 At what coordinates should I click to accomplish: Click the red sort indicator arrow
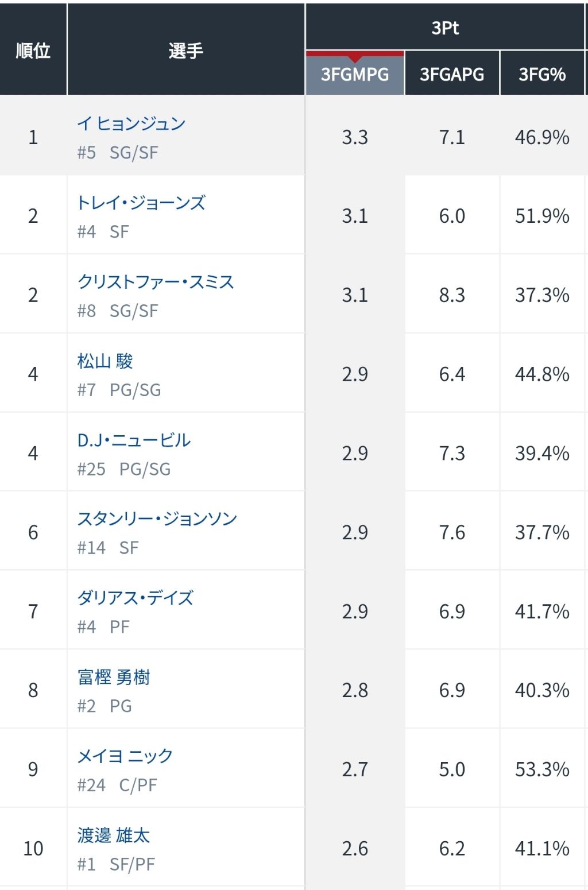click(x=355, y=57)
